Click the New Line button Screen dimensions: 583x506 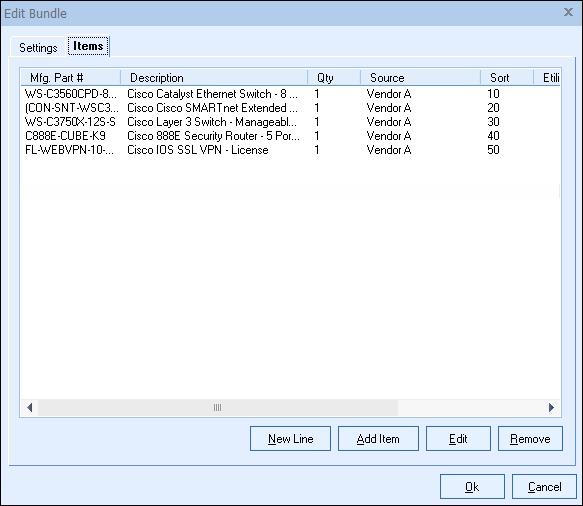tap(290, 439)
